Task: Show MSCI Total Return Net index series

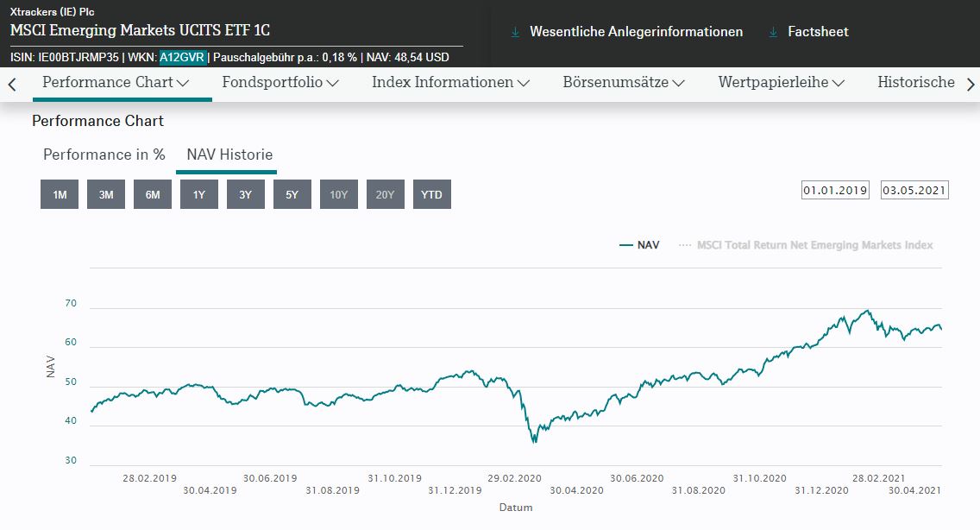Action: [x=806, y=245]
